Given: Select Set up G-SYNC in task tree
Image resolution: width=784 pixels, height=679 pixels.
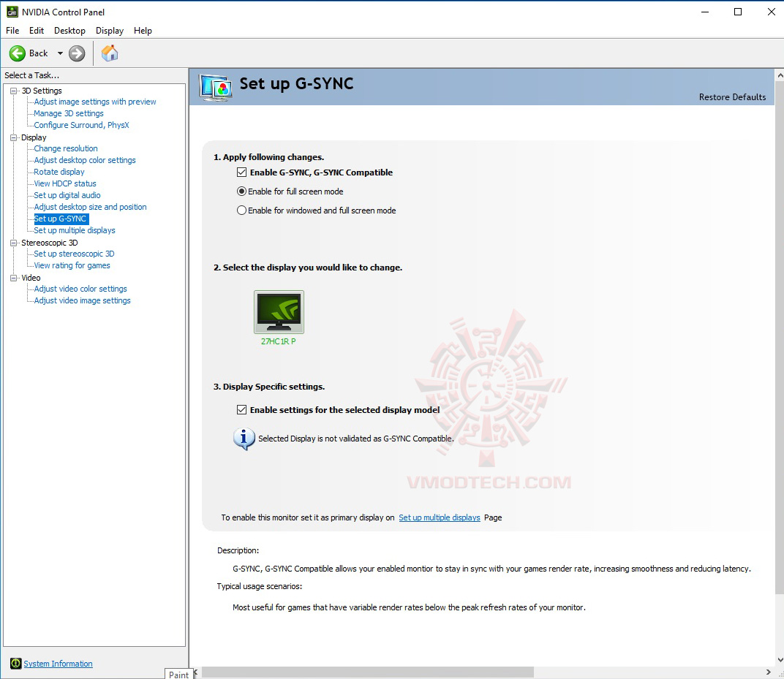Looking at the screenshot, I should (x=61, y=219).
